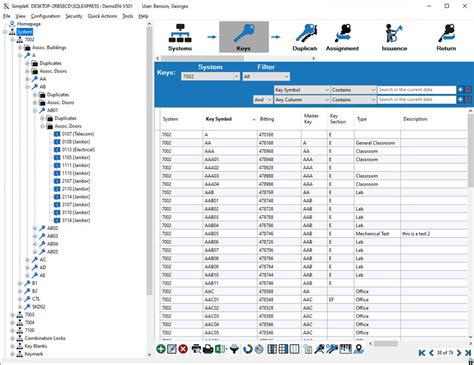Image resolution: width=474 pixels, height=365 pixels.
Task: Expand the Combination Locks node
Action: tap(12, 338)
